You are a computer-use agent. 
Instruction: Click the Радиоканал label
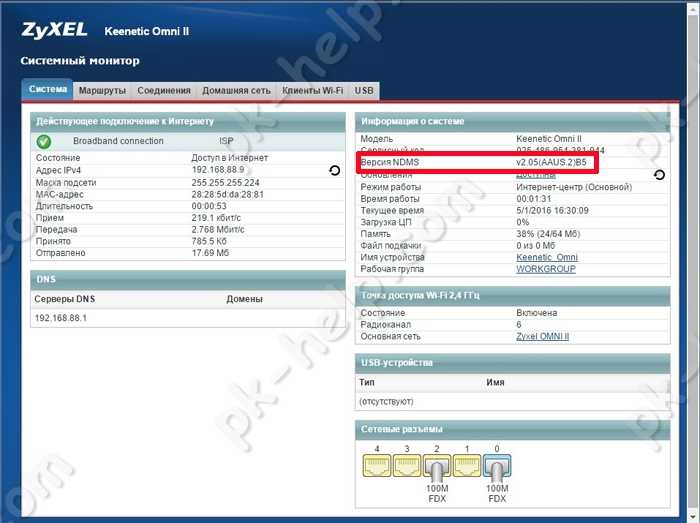[385, 325]
